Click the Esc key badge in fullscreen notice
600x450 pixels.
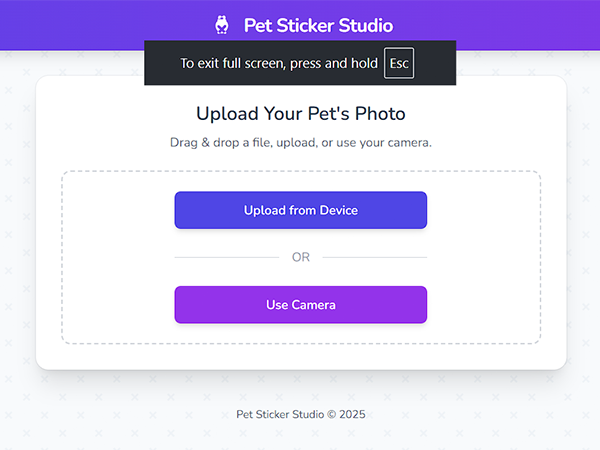tap(399, 63)
